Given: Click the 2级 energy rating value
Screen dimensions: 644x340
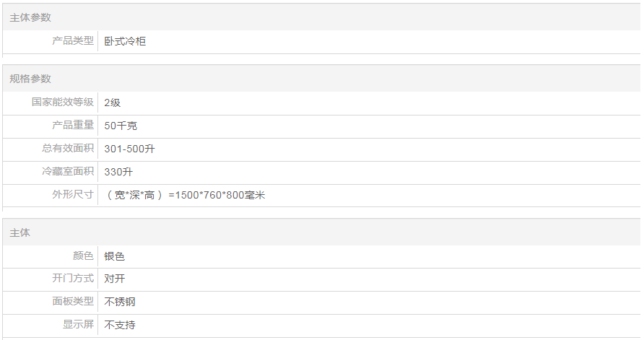Looking at the screenshot, I should [x=113, y=103].
